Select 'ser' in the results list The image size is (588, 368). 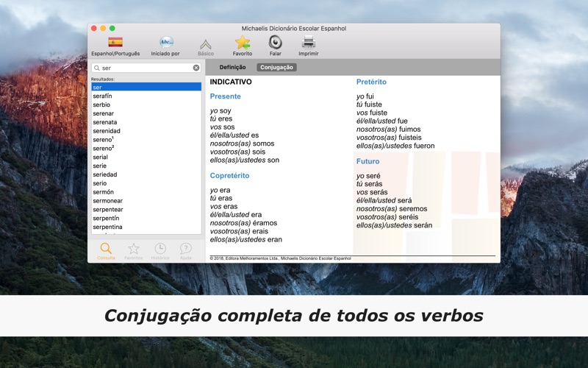tap(146, 87)
